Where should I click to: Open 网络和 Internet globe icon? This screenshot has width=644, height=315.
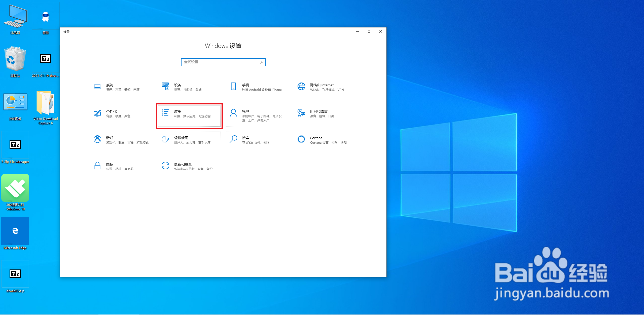click(x=301, y=87)
